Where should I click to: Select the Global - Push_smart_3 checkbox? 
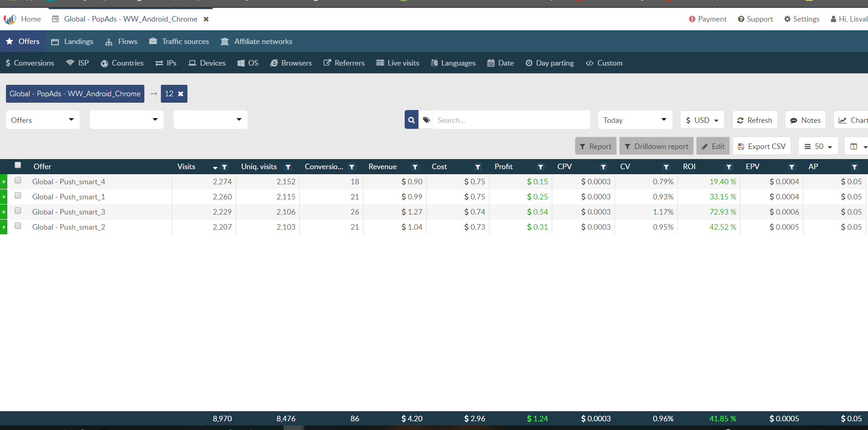(x=18, y=210)
